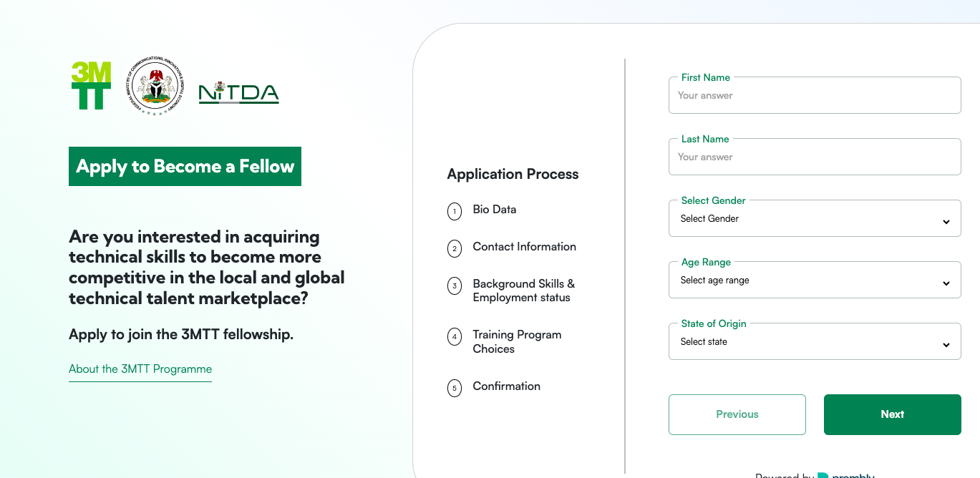980x478 pixels.
Task: Open the Select Gender dropdown
Action: pos(815,218)
